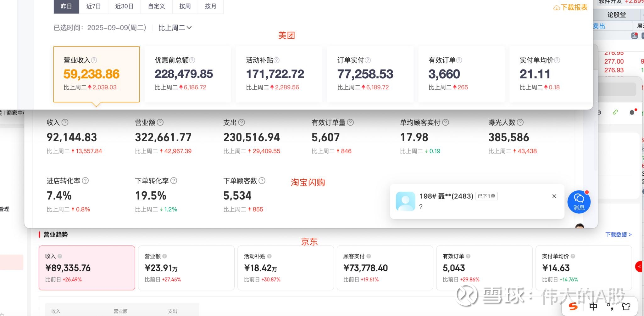644x316 pixels.
Task: Click the 卖出 link in stock app
Action: 599,26
